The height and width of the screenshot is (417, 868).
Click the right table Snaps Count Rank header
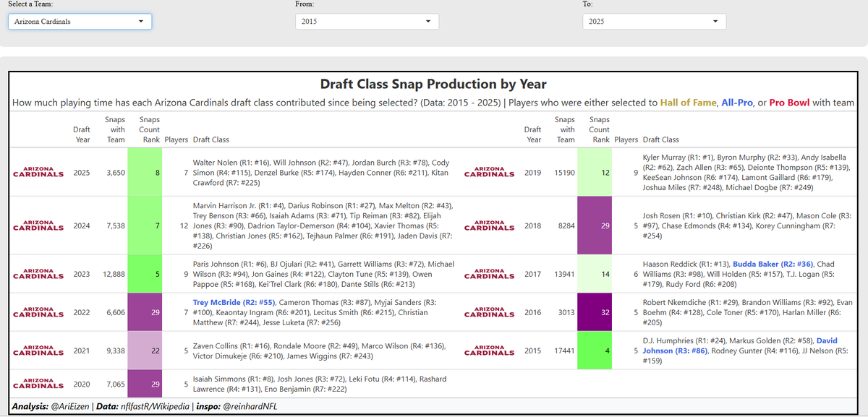(x=599, y=129)
